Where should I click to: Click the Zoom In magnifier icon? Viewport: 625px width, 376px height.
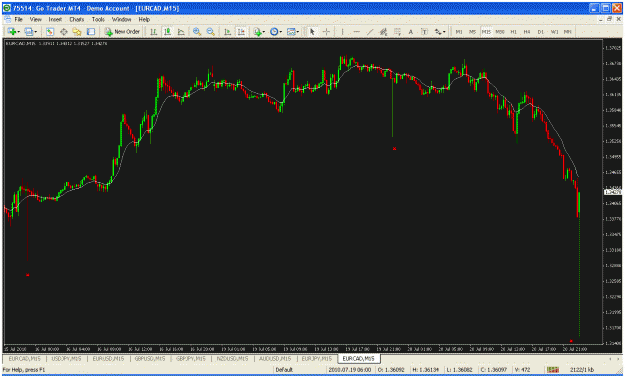pyautogui.click(x=197, y=31)
